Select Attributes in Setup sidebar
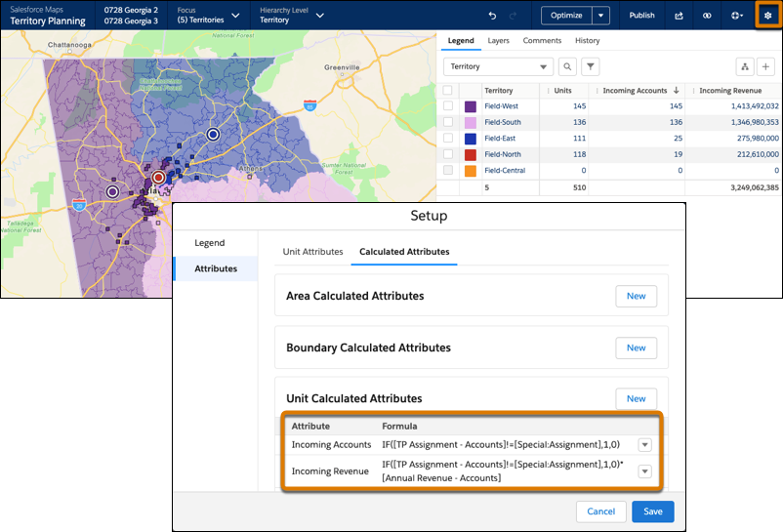The height and width of the screenshot is (532, 783). point(216,268)
